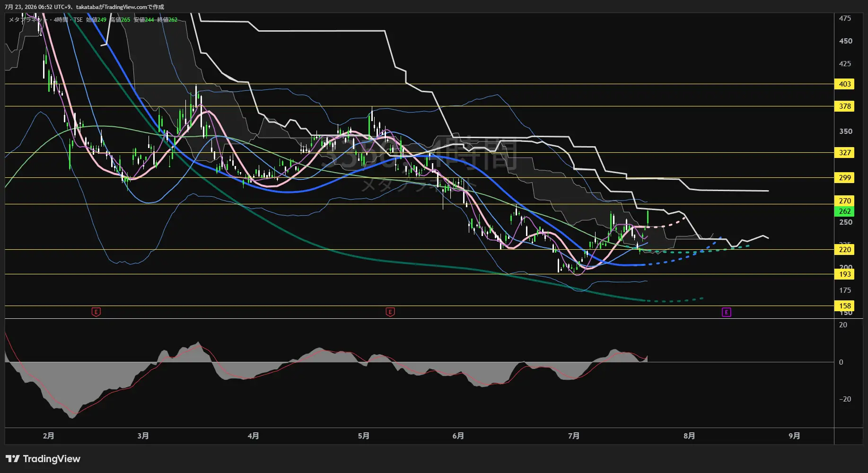The width and height of the screenshot is (868, 473).
Task: Click the 425 tick on price axis
Action: coord(845,64)
